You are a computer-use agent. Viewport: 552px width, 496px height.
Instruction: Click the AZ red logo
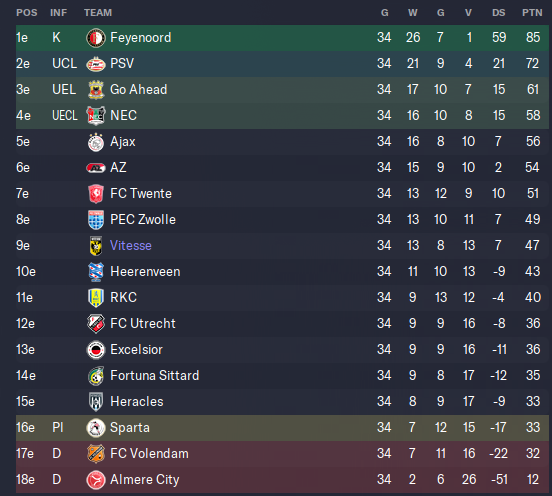tap(96, 168)
